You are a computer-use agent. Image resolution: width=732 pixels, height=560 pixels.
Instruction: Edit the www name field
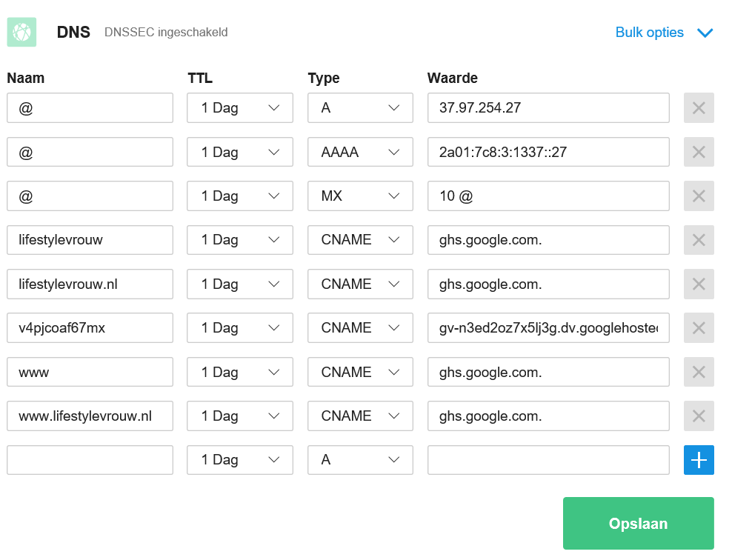coord(90,372)
